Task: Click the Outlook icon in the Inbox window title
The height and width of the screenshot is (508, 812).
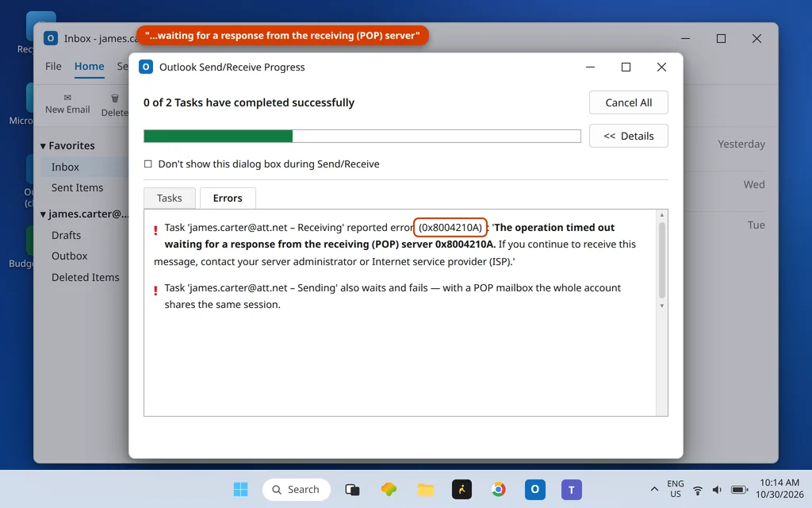Action: (x=50, y=38)
